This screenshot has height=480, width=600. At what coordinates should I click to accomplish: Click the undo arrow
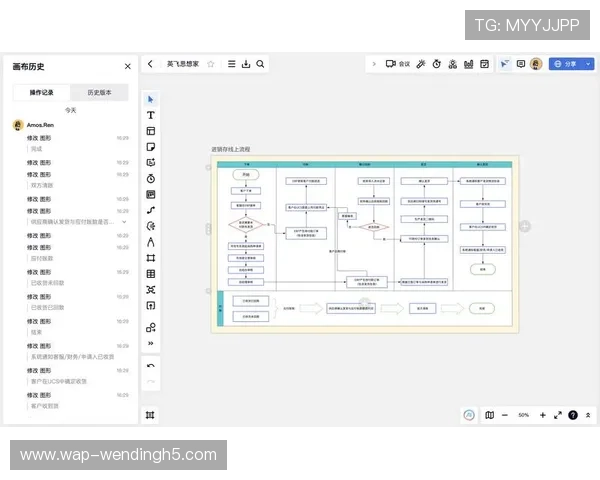tap(151, 365)
